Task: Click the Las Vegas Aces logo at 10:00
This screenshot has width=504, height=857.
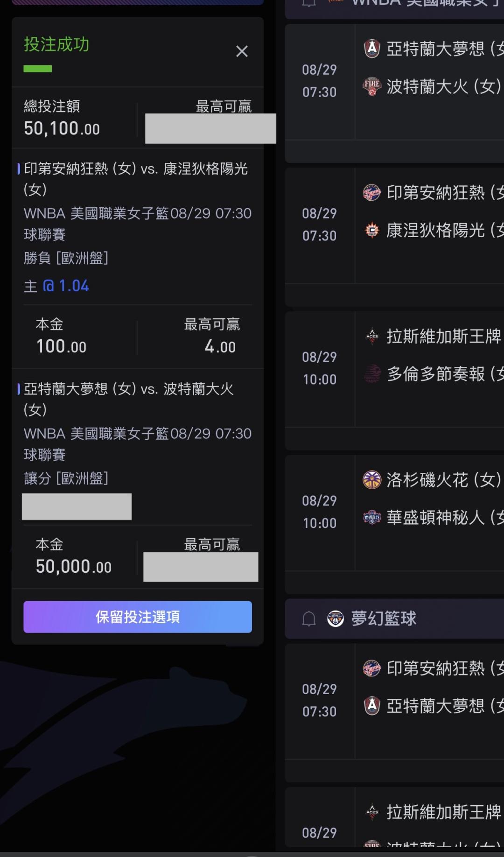Action: (x=372, y=336)
